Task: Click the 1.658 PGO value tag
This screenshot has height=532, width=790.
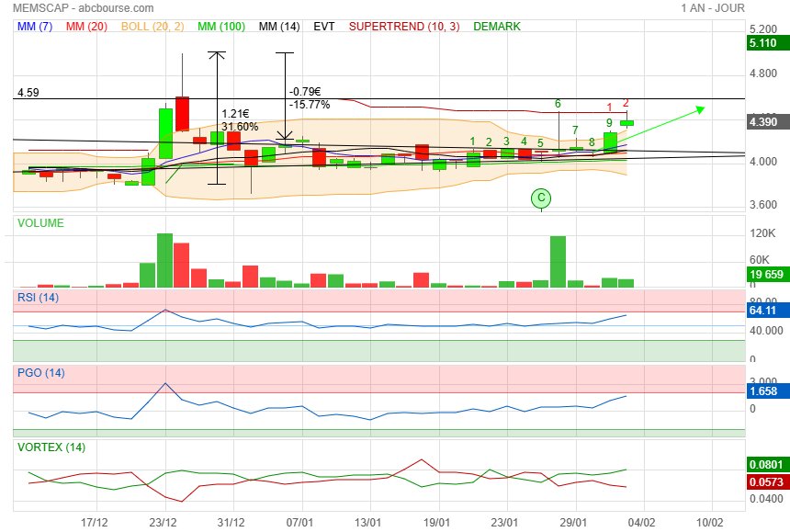Action: (x=768, y=391)
